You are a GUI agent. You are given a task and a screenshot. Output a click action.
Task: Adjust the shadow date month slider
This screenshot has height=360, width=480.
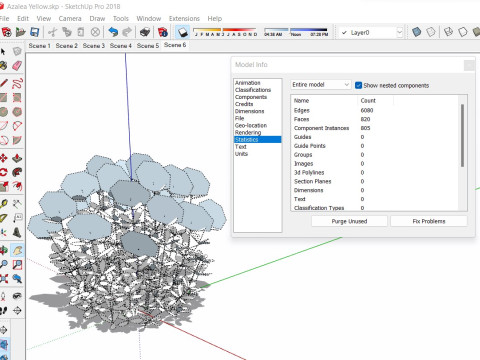pyautogui.click(x=226, y=32)
